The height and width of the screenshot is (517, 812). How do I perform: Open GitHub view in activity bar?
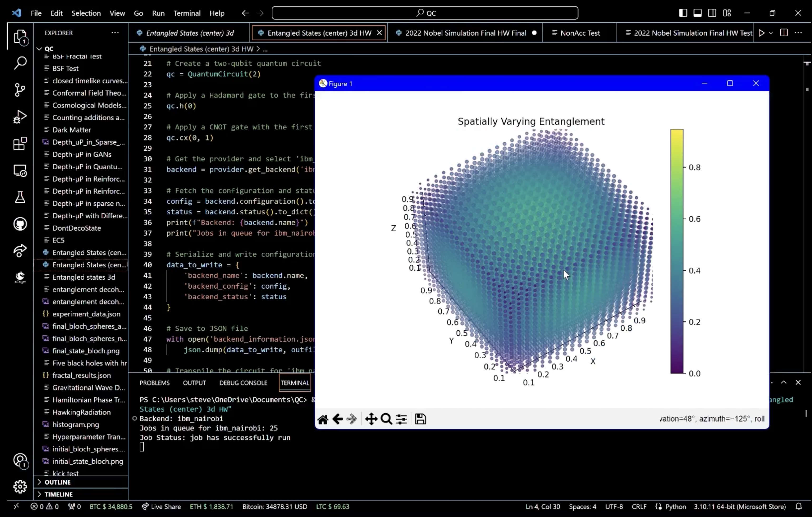20,224
